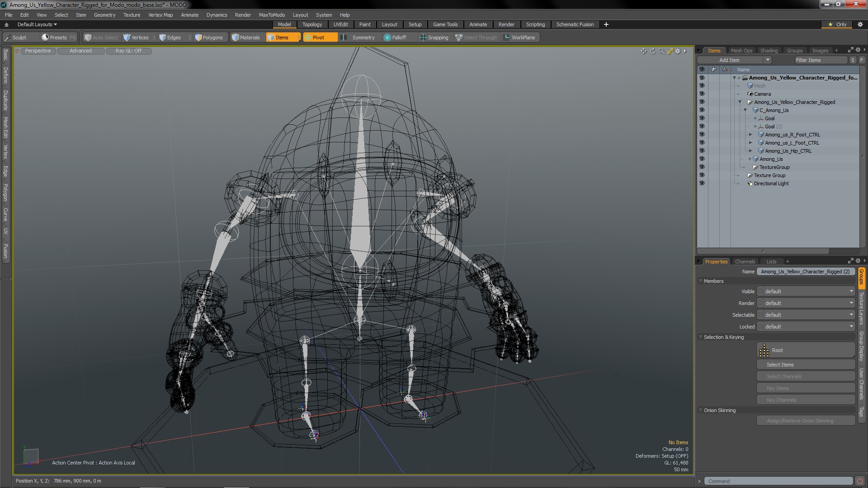
Task: Click the Add Item button
Action: point(730,60)
